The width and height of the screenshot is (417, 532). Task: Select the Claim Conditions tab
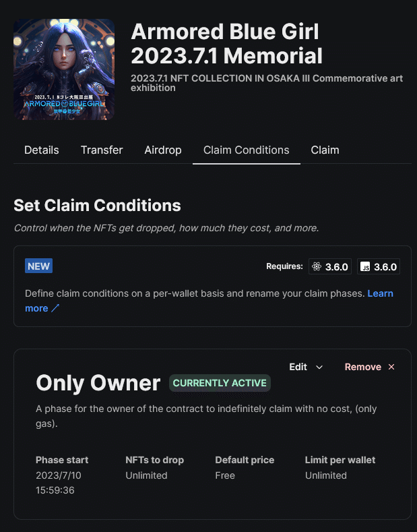pyautogui.click(x=247, y=150)
